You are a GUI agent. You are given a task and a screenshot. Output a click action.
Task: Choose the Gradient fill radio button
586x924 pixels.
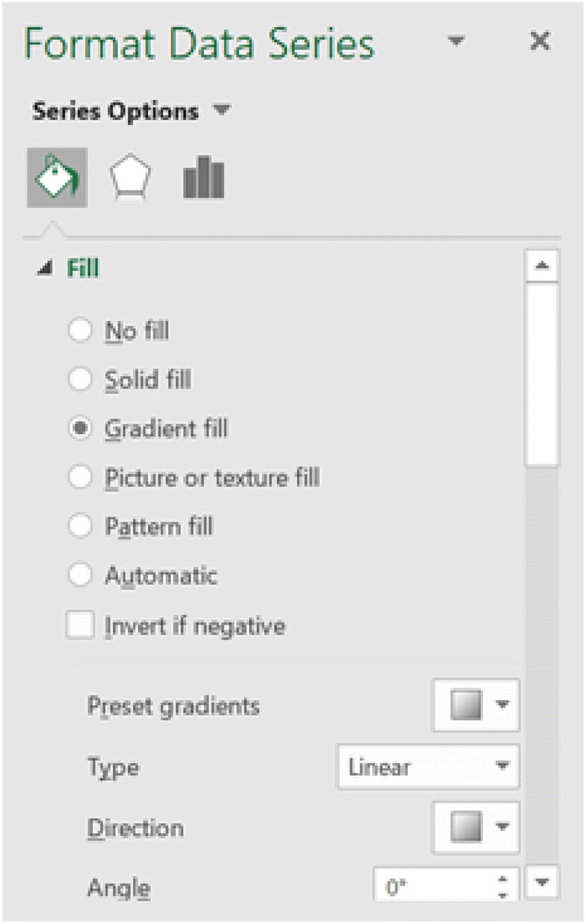[x=80, y=428]
